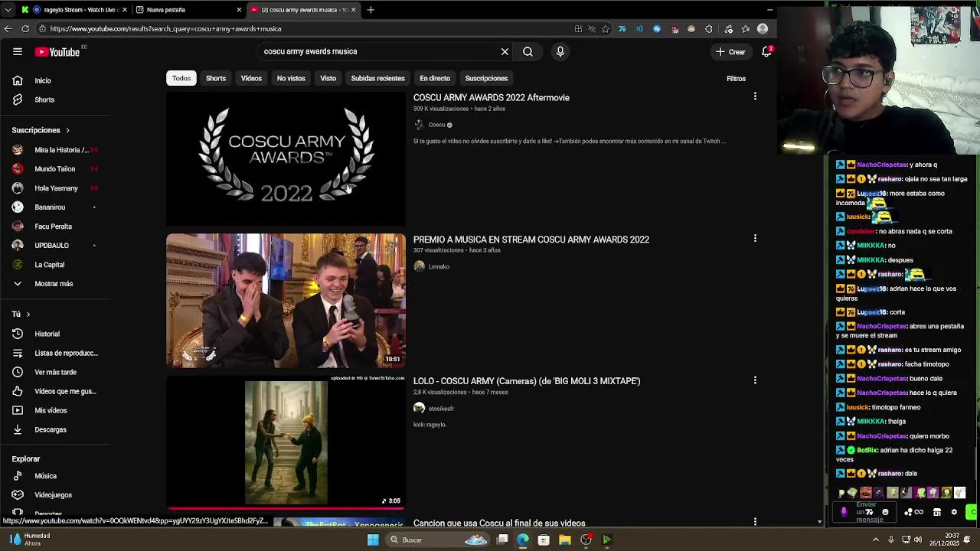Run search with the magnifier button
The width and height of the screenshot is (980, 551).
[528, 51]
